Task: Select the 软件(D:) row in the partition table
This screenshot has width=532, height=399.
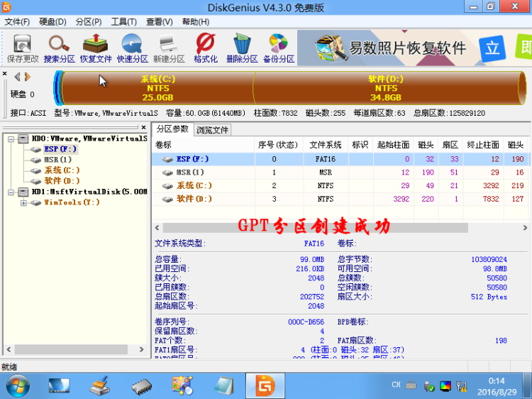Action: tap(340, 199)
